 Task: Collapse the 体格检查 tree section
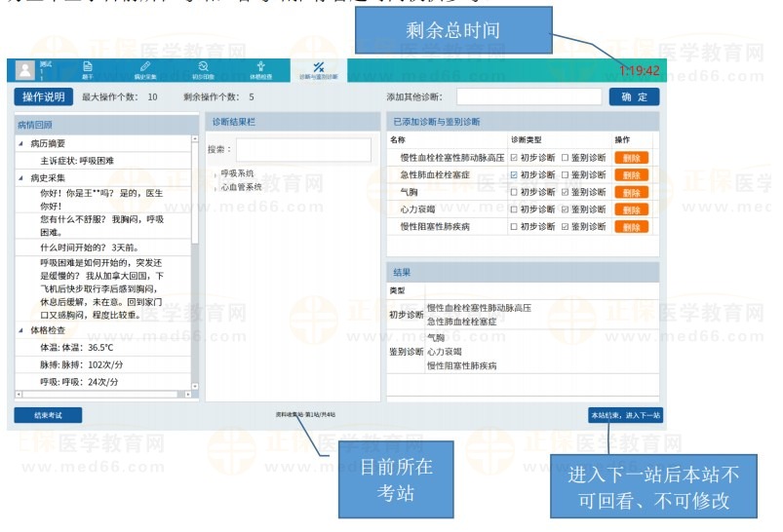21,330
